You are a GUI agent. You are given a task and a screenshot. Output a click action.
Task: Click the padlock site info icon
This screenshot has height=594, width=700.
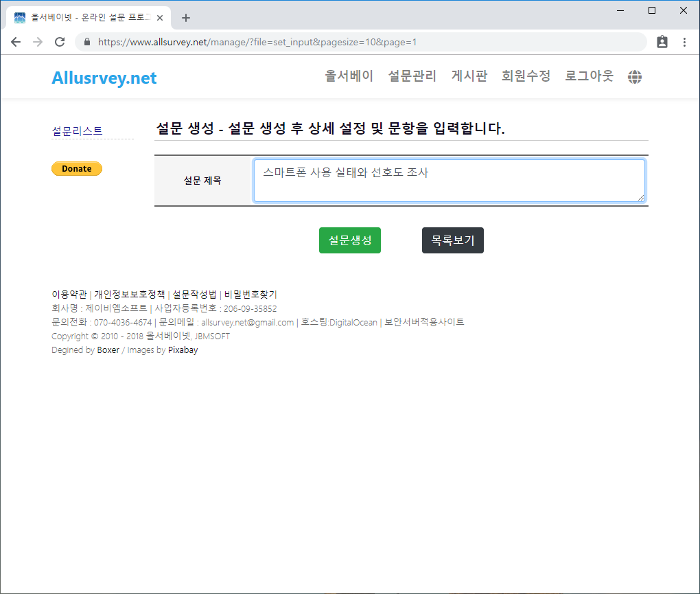tap(87, 42)
